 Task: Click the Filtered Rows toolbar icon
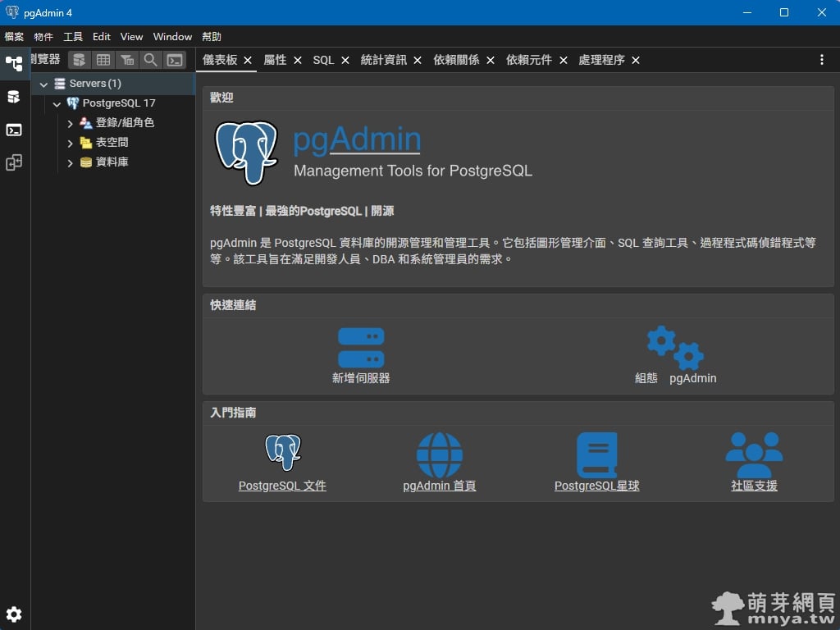(127, 60)
